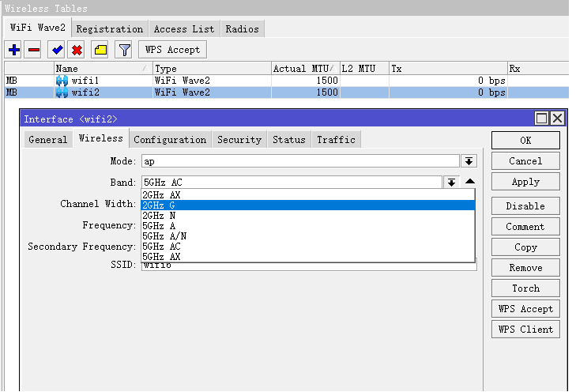Screen dimensions: 576x392
Task: Collapse the Band dropdown list arrow
Action: [x=451, y=183]
